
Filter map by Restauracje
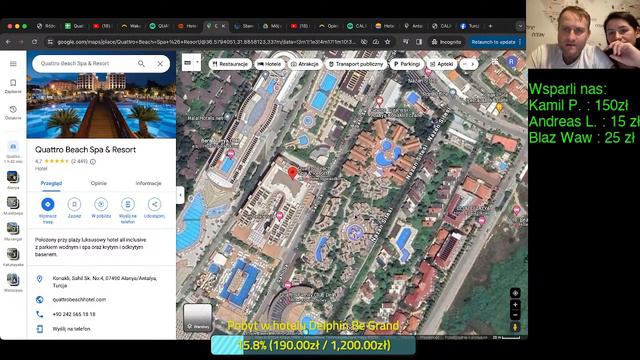230,64
